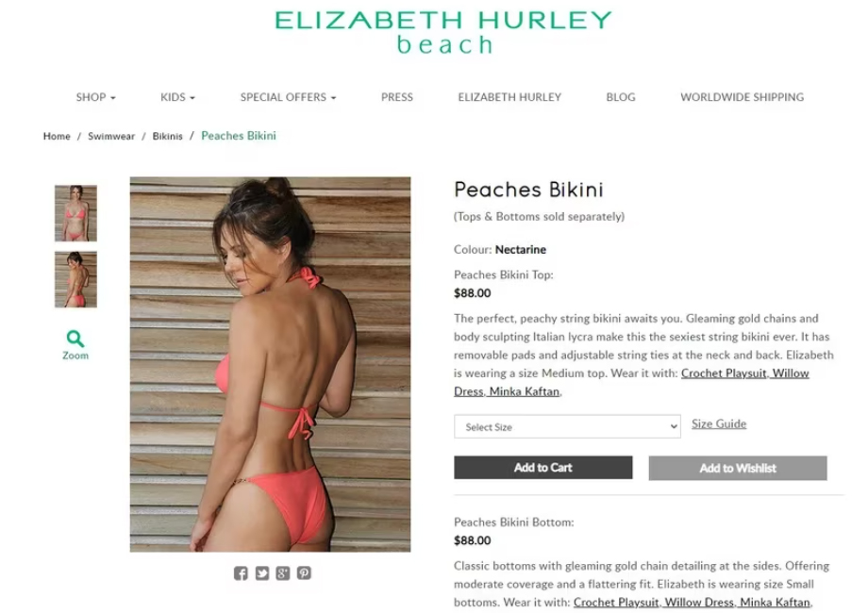The image size is (868, 613).
Task: Open the Minka Kaftan link in top description
Action: (x=525, y=391)
